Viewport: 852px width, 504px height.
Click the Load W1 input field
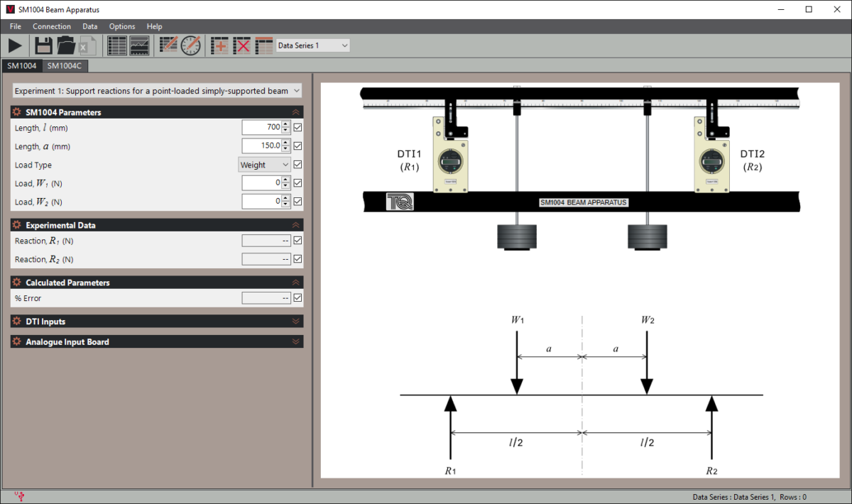[261, 183]
